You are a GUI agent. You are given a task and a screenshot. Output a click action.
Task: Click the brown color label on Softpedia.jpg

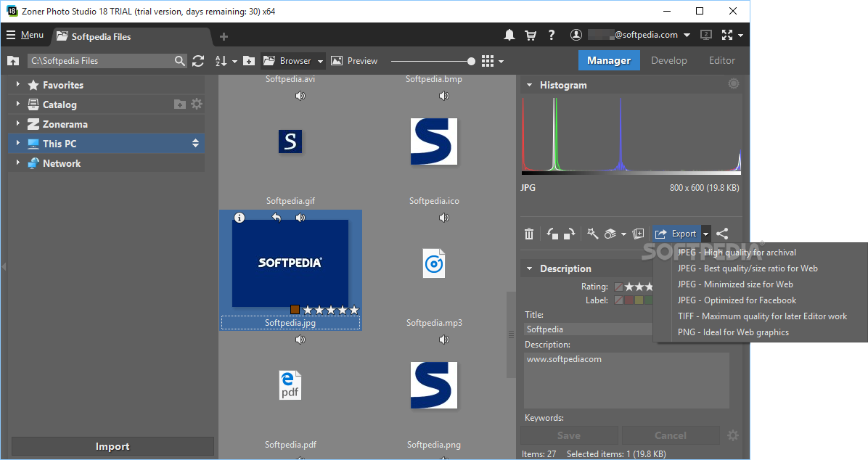tap(295, 309)
